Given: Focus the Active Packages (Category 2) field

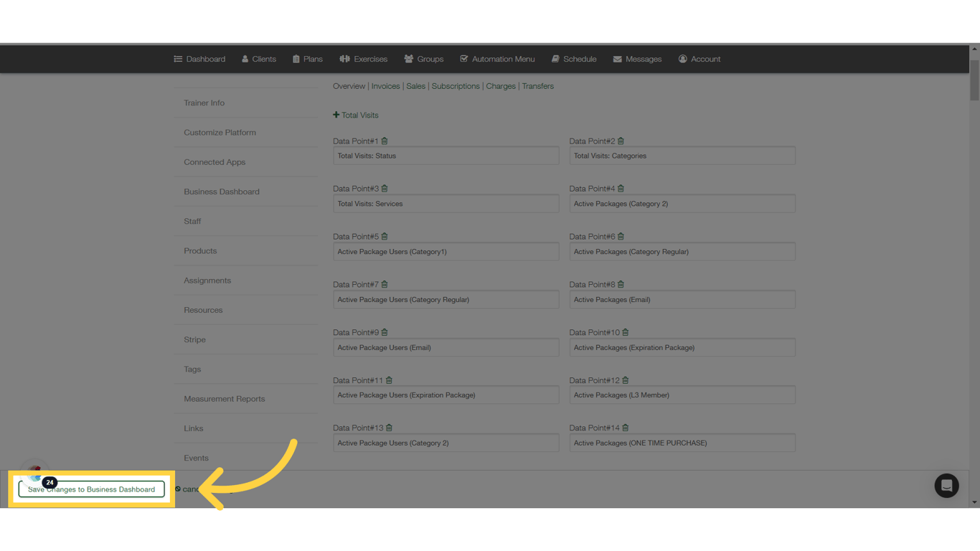Looking at the screenshot, I should tap(682, 204).
